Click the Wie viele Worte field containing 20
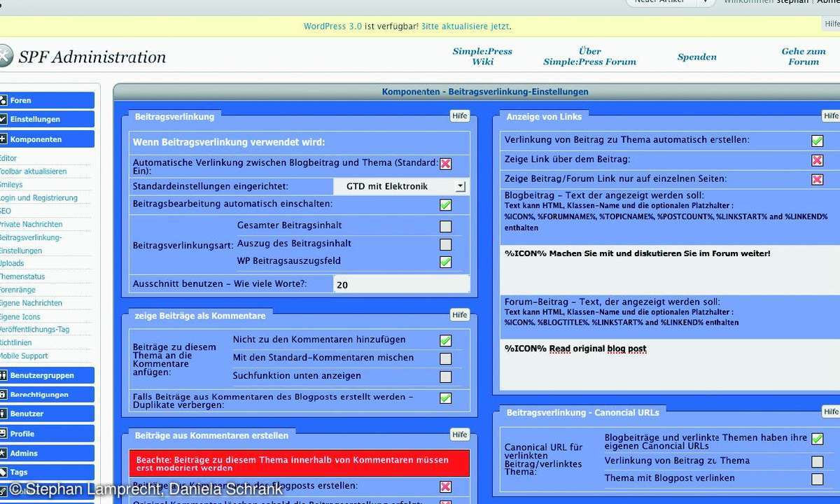Viewport: 840px width, 504px height. coord(401,284)
